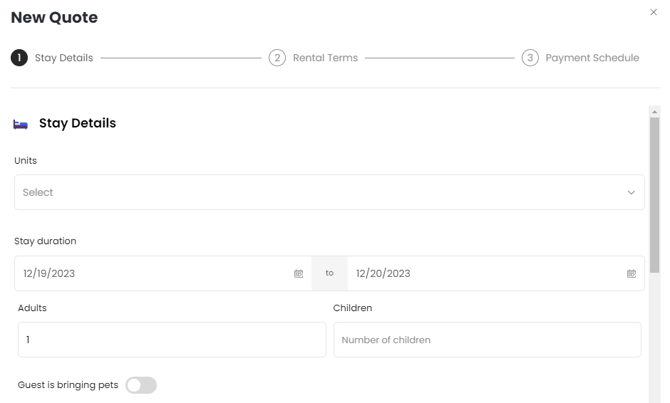Screen dimensions: 670x403
Task: Select the Stay Details step label
Action: tap(64, 58)
